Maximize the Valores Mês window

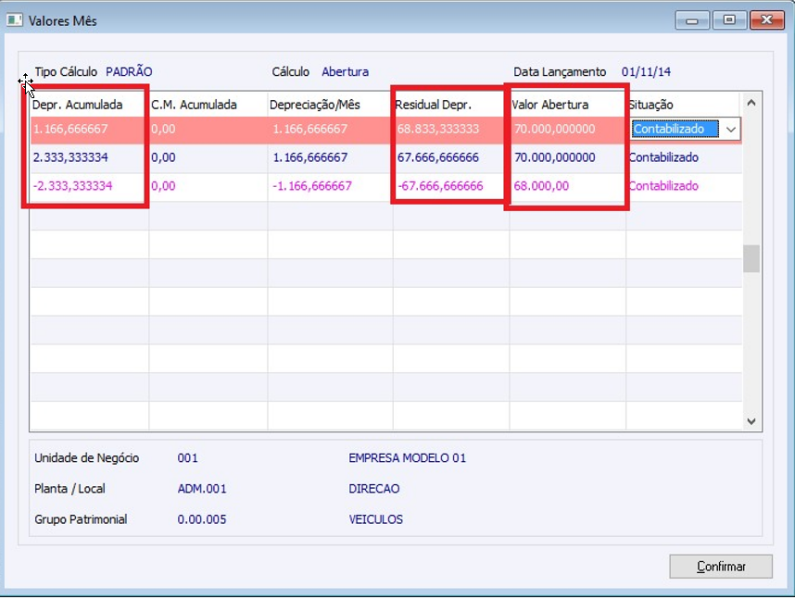click(729, 20)
